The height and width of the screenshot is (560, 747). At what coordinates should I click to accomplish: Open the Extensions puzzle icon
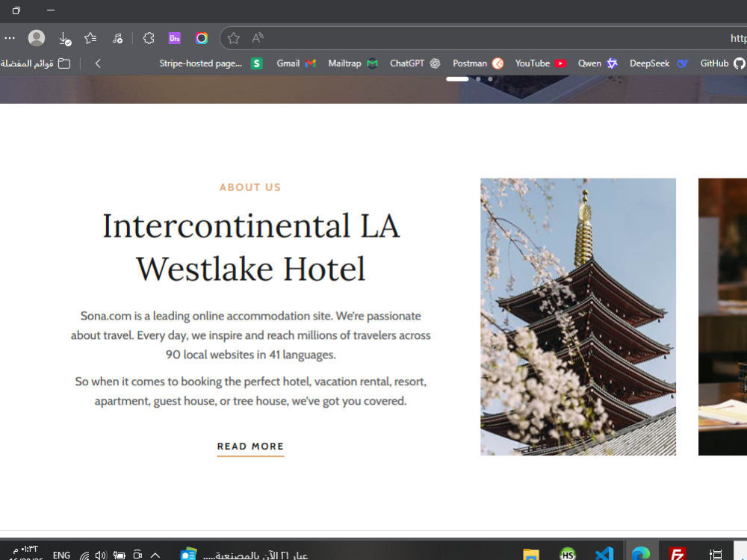(149, 38)
